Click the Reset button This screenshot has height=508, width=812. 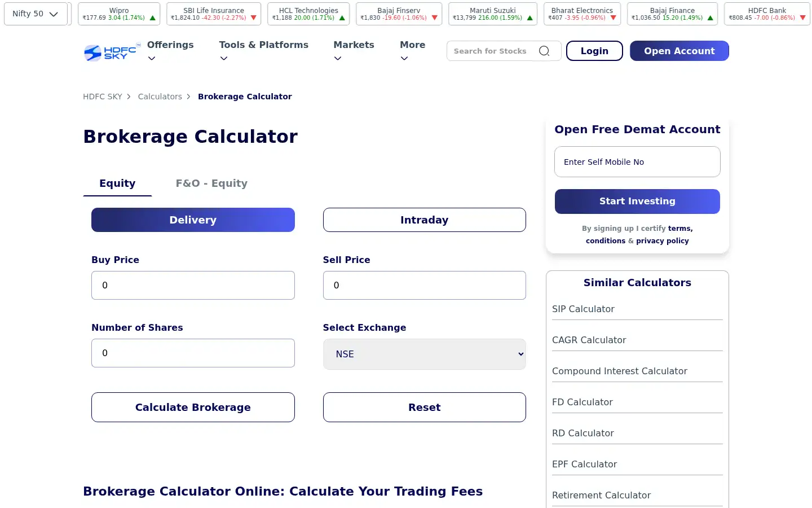[424, 408]
